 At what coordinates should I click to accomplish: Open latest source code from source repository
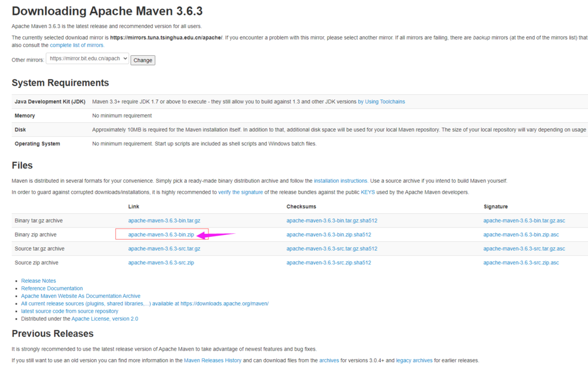point(69,311)
